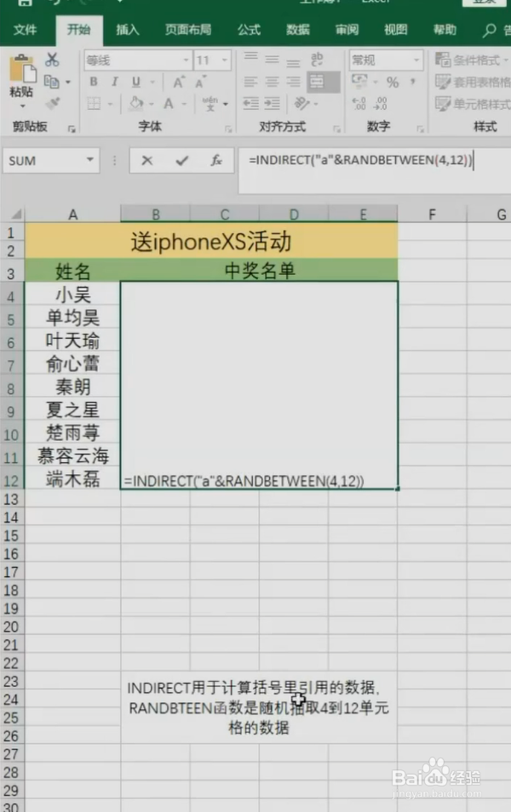Open the font color dropdown arrow
This screenshot has height=812, width=511.
pos(184,104)
